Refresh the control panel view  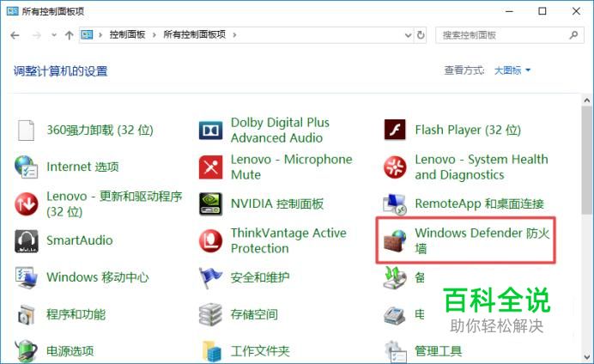click(x=421, y=35)
